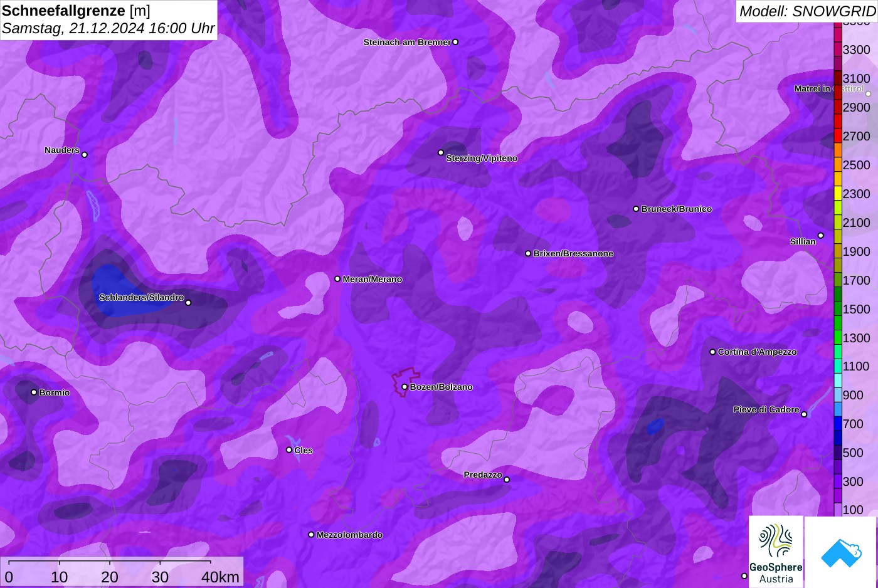Click the Schlanders/Silandro text label

coord(141,297)
